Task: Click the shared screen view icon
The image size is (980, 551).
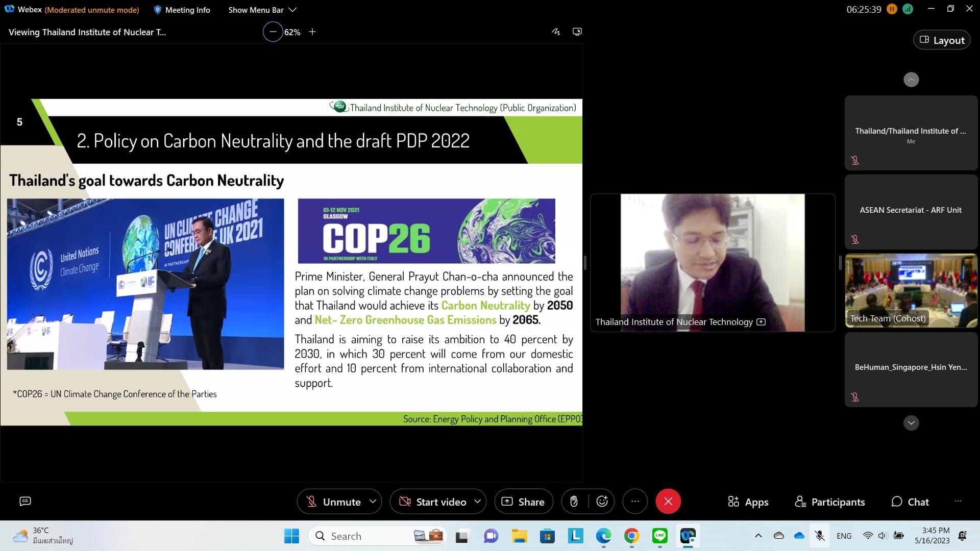Action: [x=577, y=32]
